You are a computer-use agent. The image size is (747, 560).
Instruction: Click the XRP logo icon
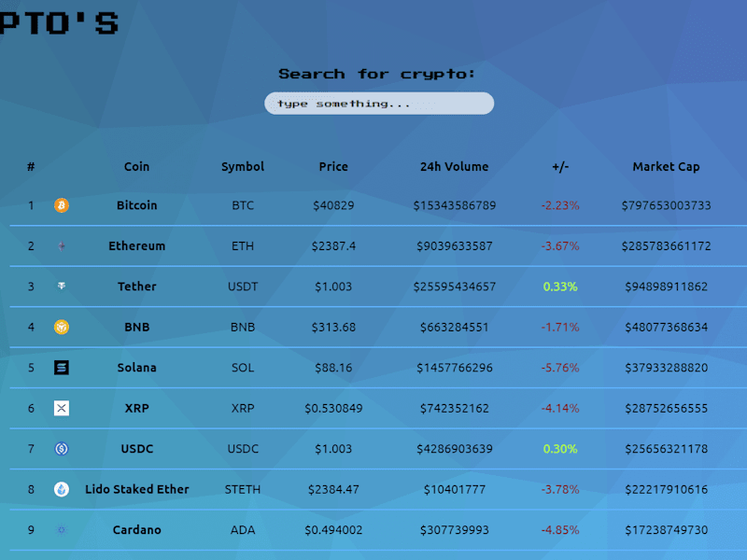click(x=62, y=408)
